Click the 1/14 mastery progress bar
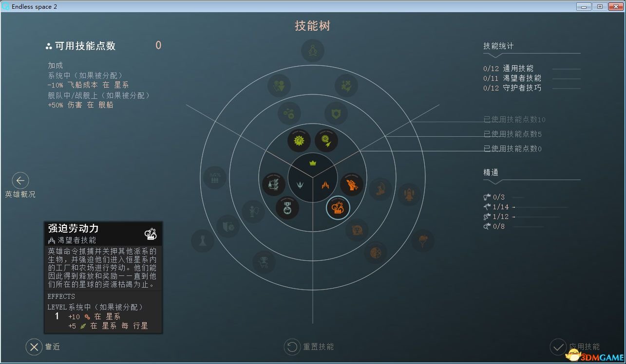Image resolution: width=626 pixels, height=364 pixels. click(x=541, y=207)
